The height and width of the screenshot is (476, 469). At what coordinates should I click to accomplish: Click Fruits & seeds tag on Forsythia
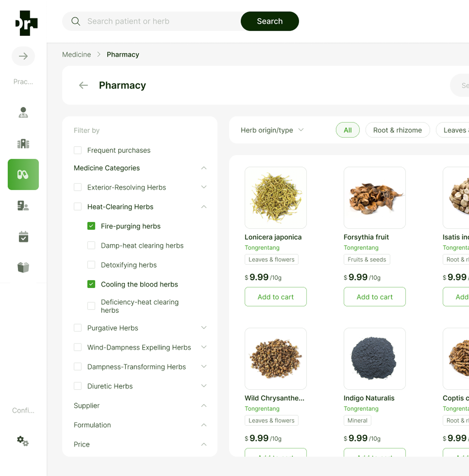point(367,259)
